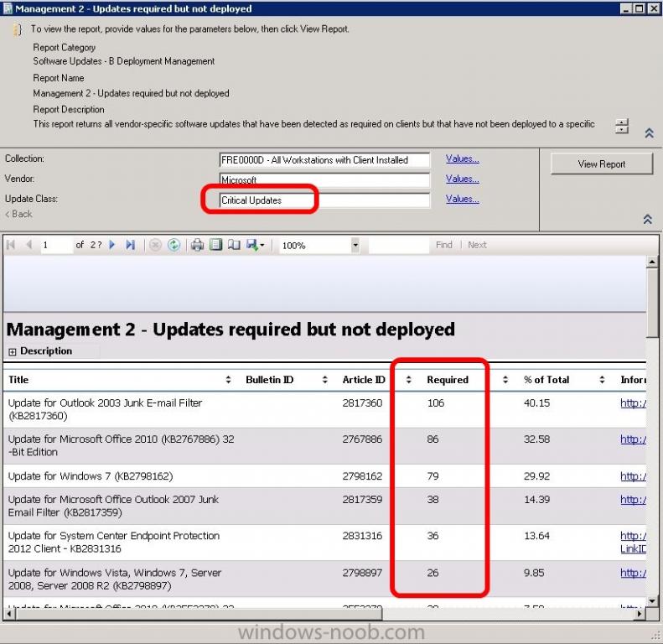Open Values link for Update Class
The width and height of the screenshot is (663, 644).
pos(462,199)
